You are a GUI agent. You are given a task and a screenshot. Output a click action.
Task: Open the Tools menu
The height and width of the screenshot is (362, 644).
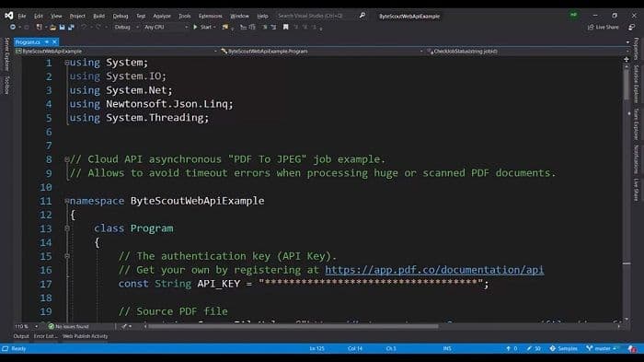click(185, 16)
